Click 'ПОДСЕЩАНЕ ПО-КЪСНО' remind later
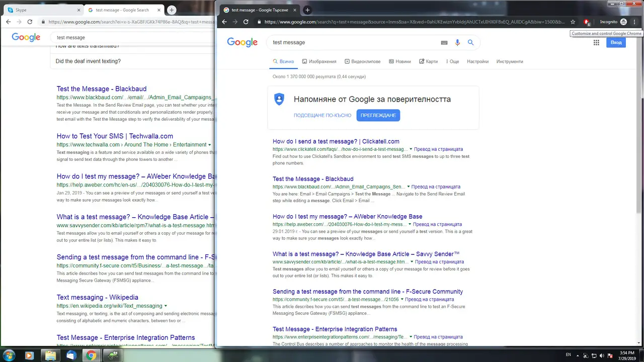Viewport: 644px width, 362px height. point(323,115)
